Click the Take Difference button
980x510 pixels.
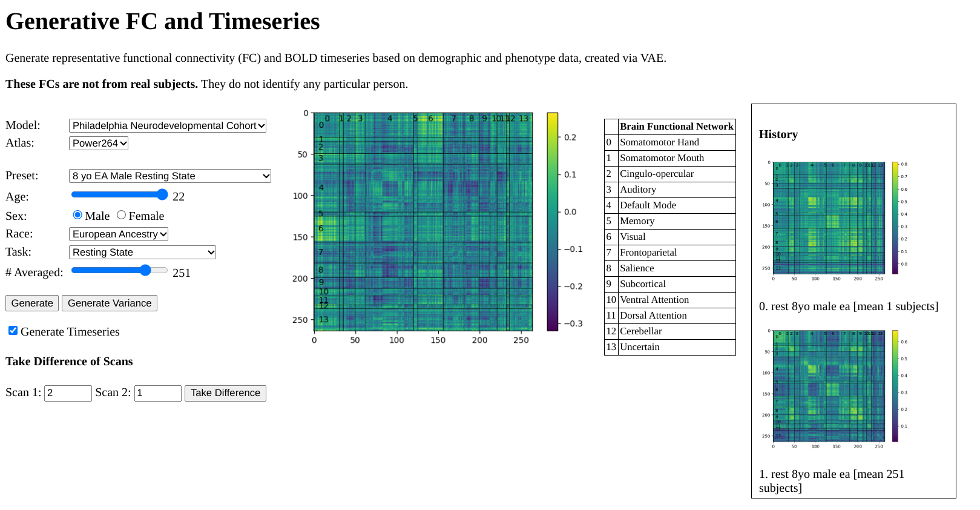pos(225,393)
